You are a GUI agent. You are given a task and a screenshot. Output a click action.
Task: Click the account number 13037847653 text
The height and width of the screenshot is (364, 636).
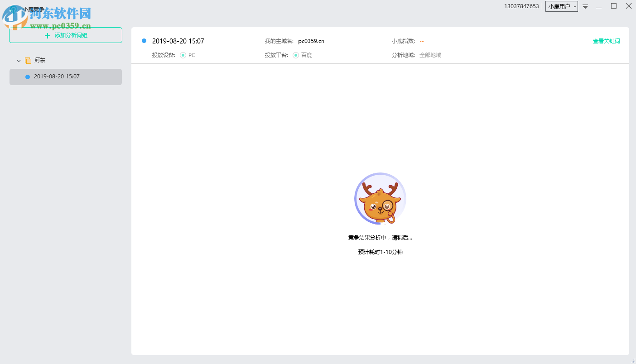tap(521, 6)
